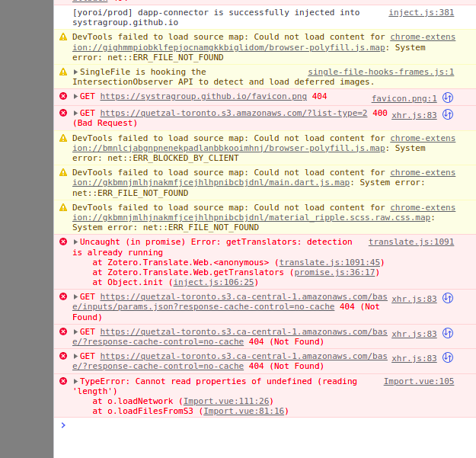Click the warning icon on the ERR_BLOCKED_BY_CLIENT row

[63, 138]
